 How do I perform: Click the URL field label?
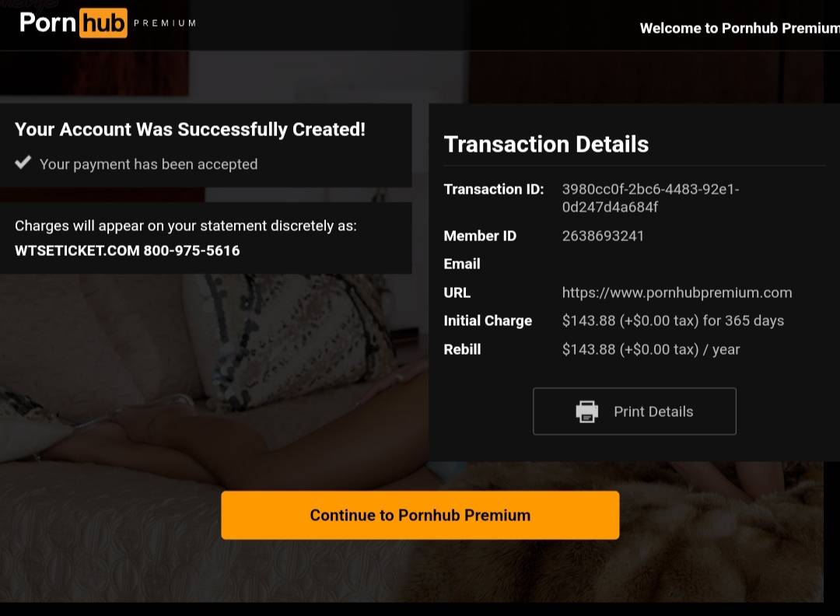457,292
